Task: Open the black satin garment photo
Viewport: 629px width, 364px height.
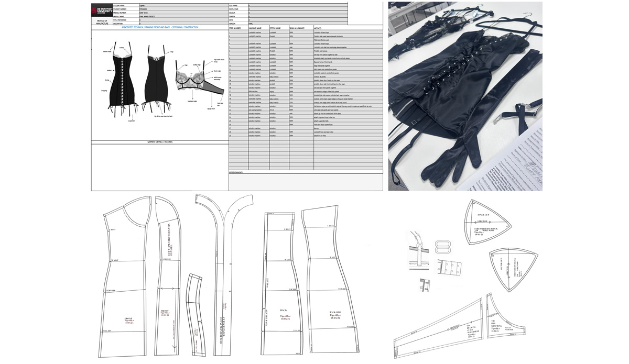Action: tap(465, 96)
